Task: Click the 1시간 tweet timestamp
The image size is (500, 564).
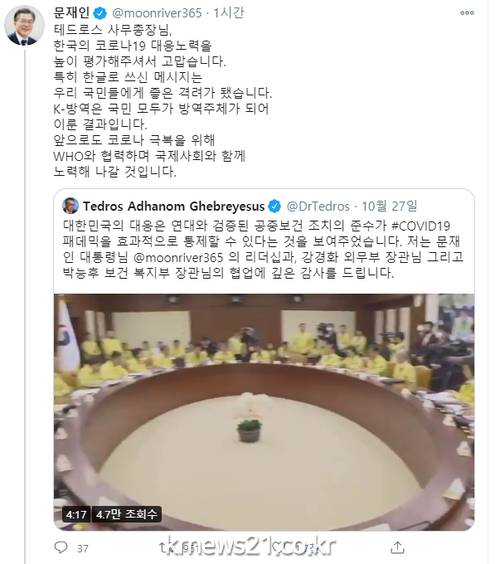Action: point(229,13)
